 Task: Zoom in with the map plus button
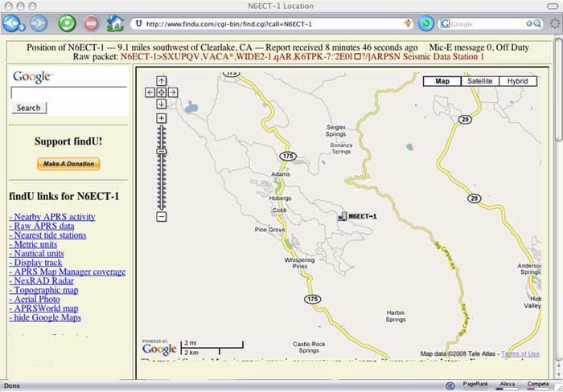click(x=161, y=118)
